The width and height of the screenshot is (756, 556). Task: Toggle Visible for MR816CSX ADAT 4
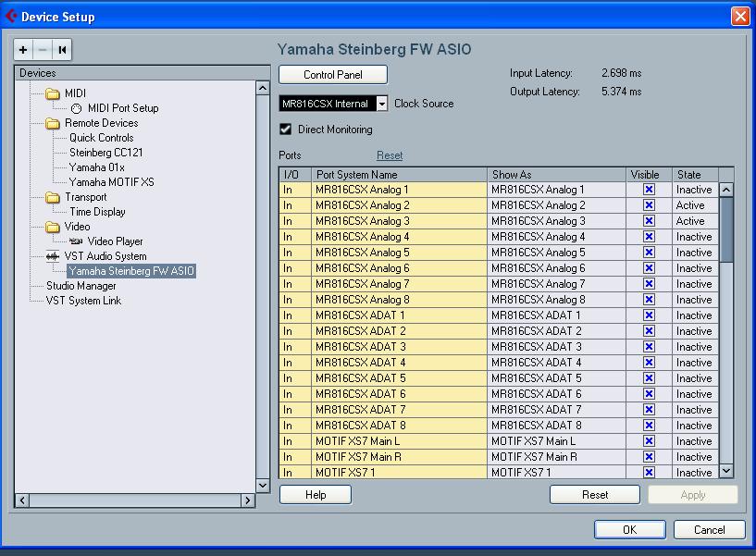point(649,363)
